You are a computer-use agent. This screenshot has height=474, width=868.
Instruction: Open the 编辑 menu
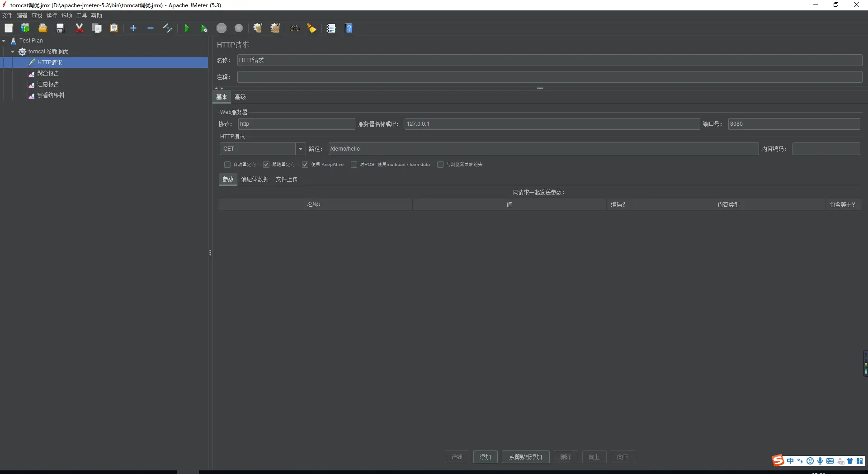(22, 15)
